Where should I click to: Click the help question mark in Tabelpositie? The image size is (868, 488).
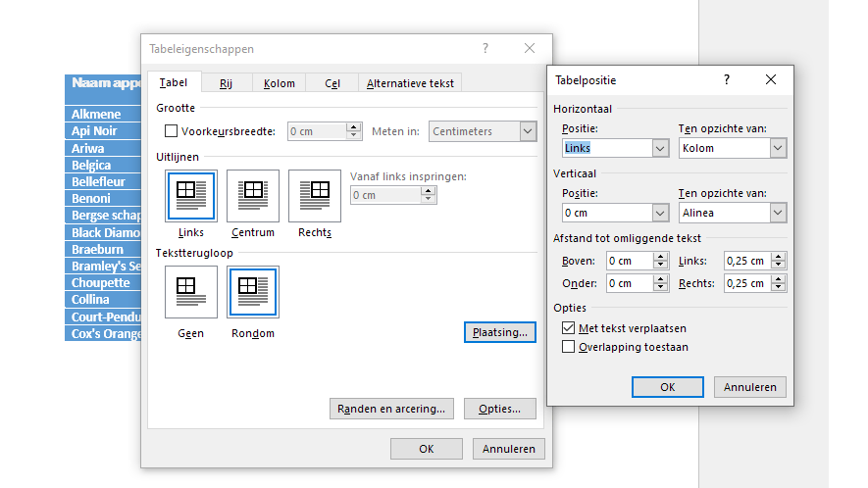point(727,79)
